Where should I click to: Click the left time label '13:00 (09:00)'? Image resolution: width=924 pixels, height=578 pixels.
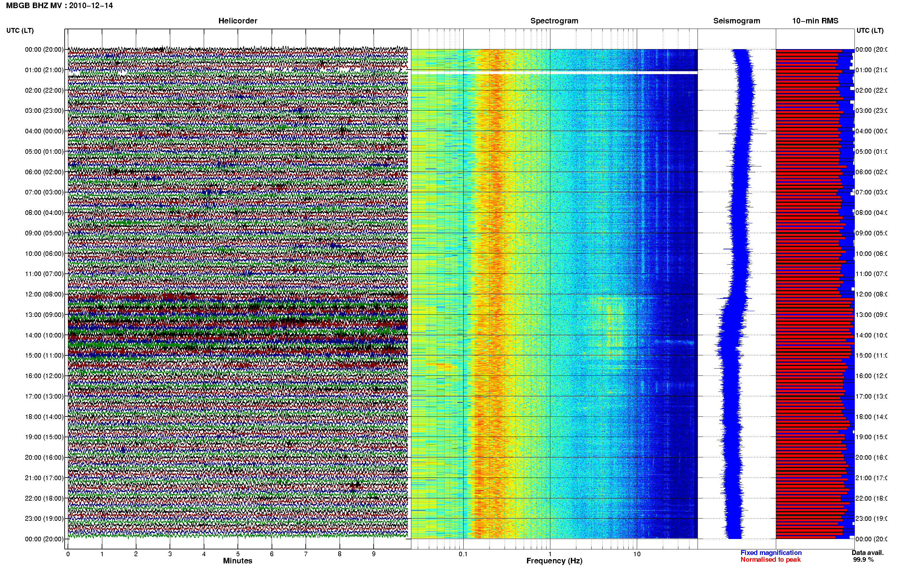pyautogui.click(x=44, y=315)
